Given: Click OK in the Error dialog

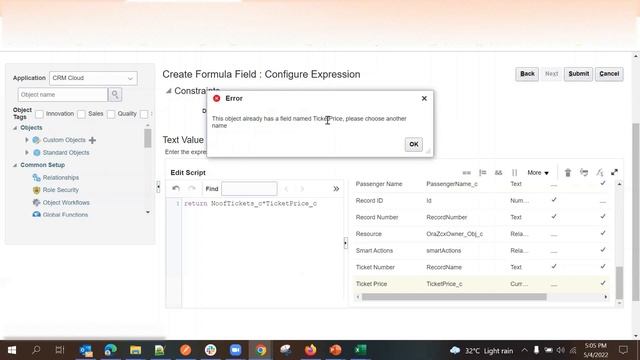Looking at the screenshot, I should coord(413,144).
